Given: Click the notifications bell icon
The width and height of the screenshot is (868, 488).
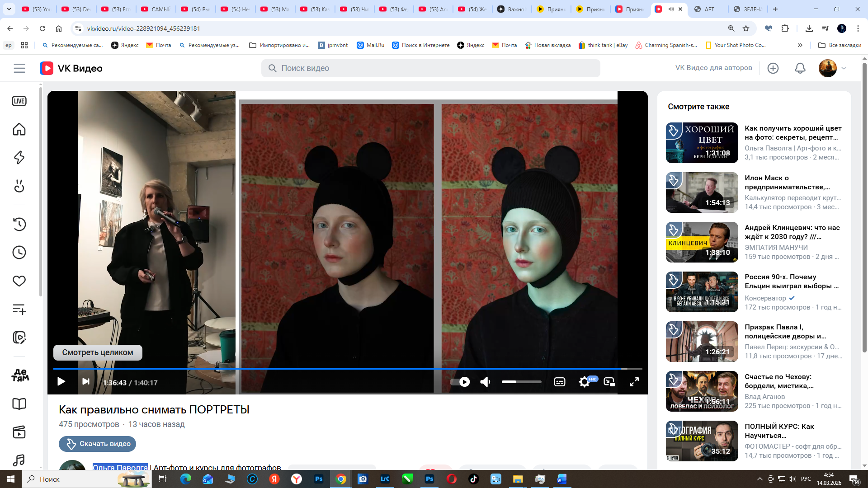Looking at the screenshot, I should [x=800, y=68].
